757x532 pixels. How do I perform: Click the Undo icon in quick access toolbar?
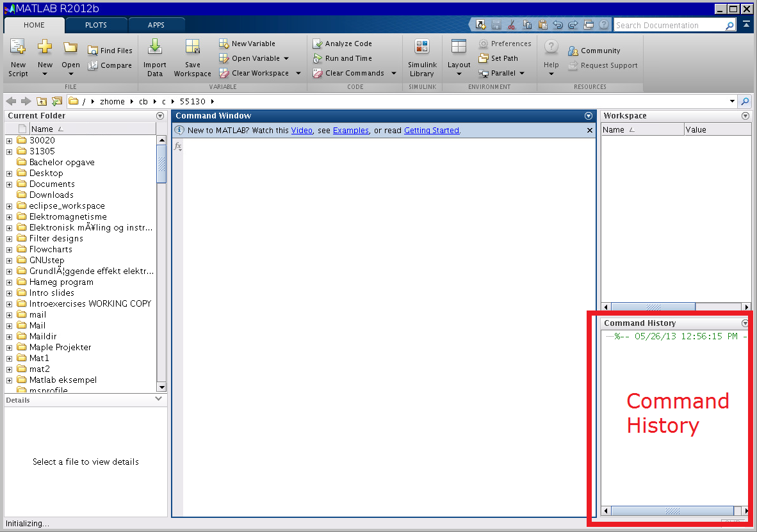[x=558, y=24]
